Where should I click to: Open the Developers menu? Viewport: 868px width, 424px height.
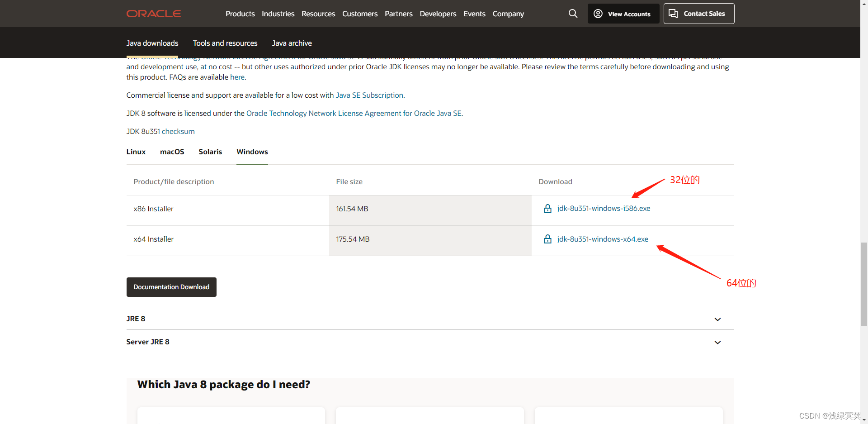(438, 14)
